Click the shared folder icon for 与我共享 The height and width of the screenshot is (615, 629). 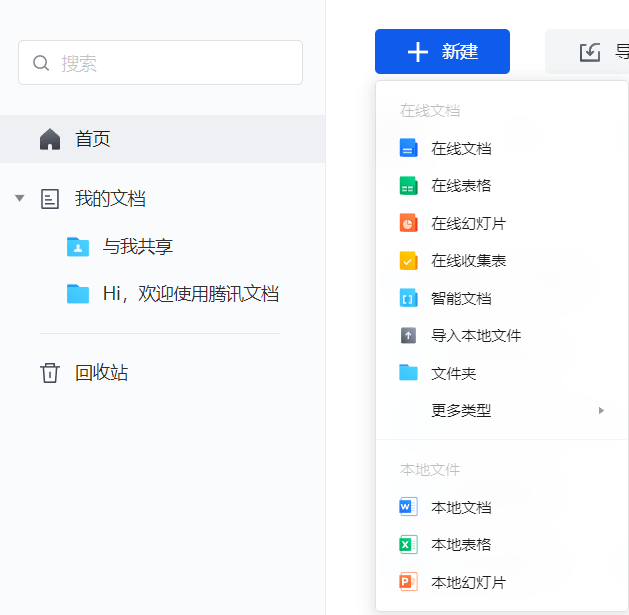[78, 246]
